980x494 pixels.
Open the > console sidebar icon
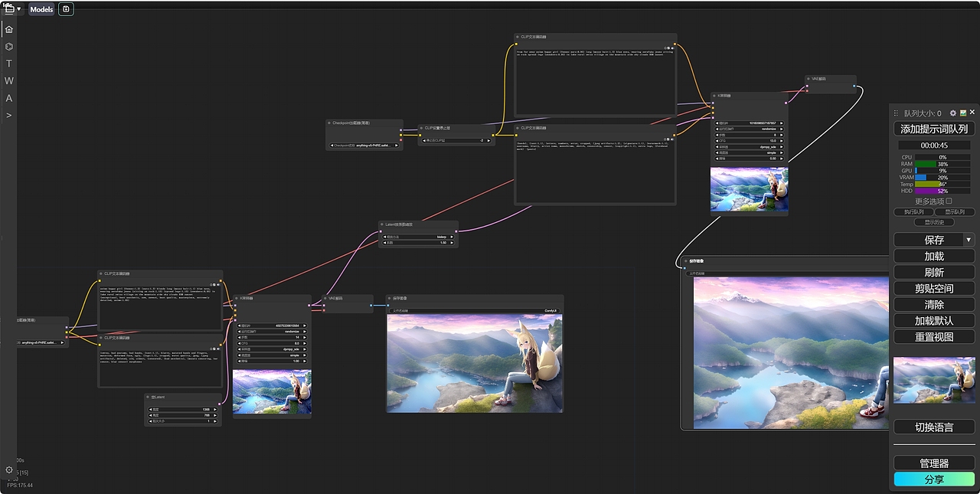click(x=8, y=116)
